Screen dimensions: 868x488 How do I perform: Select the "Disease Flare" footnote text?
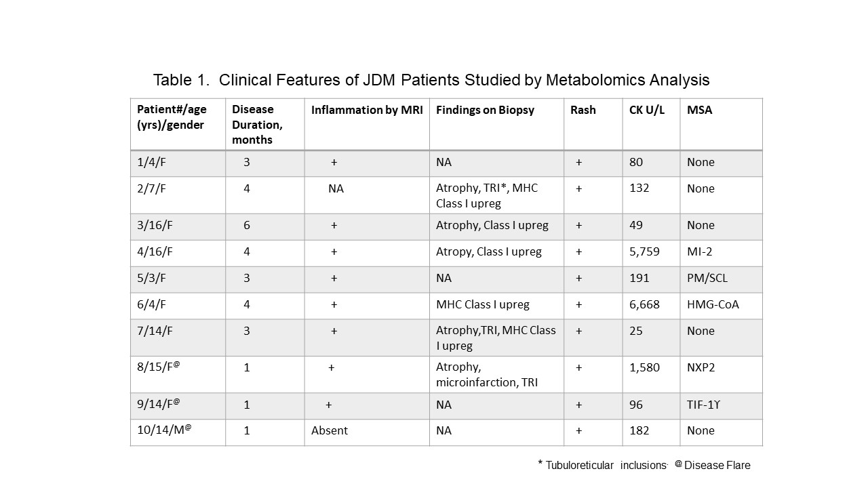717,466
